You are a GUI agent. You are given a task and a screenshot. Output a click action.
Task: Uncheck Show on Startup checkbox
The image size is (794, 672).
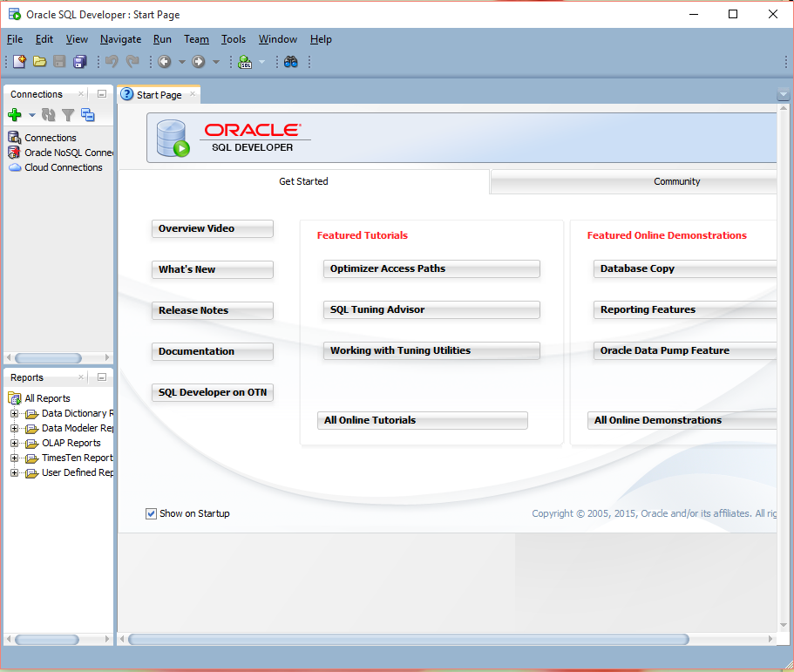pos(151,514)
